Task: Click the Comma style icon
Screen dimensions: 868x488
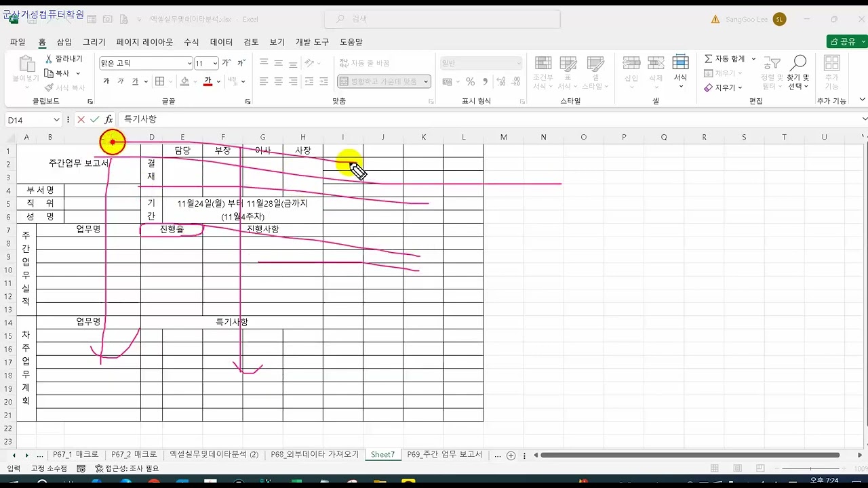Action: (486, 81)
